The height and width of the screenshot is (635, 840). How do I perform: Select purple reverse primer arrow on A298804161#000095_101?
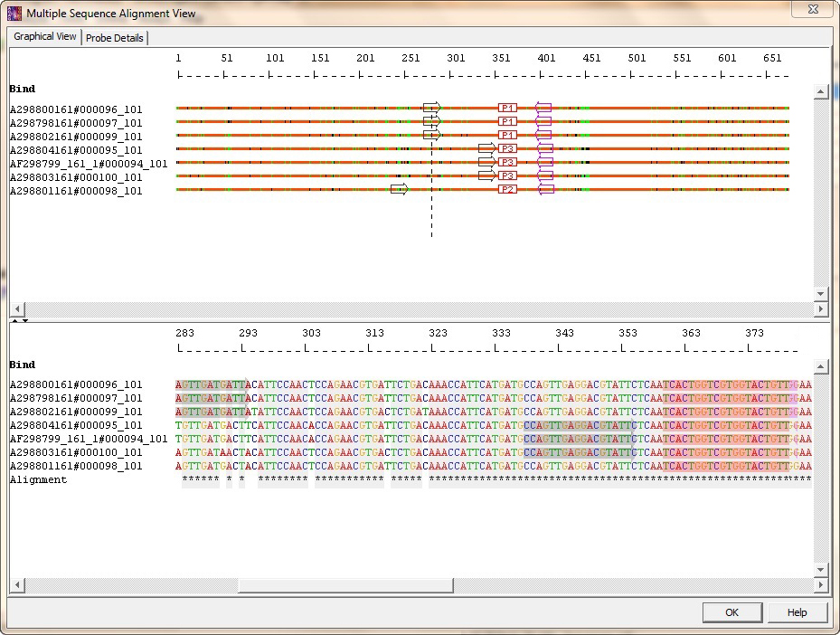[545, 148]
